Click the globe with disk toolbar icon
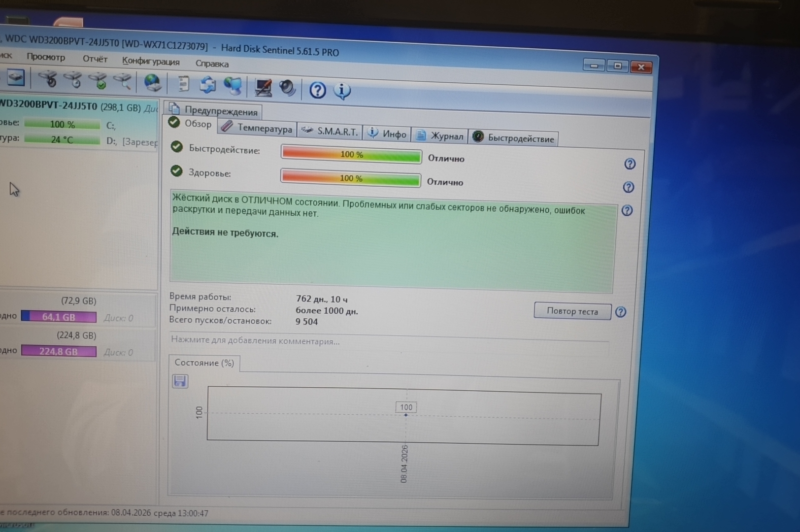 [x=153, y=83]
